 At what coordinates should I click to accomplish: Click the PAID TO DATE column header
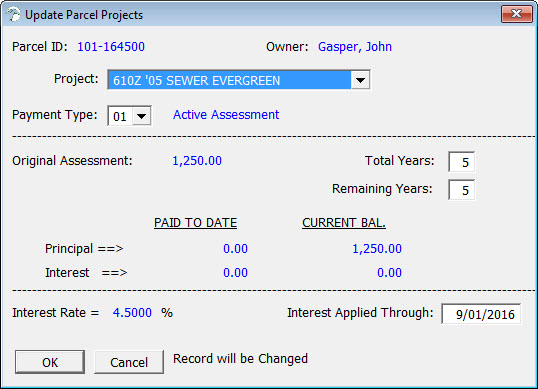coord(195,223)
